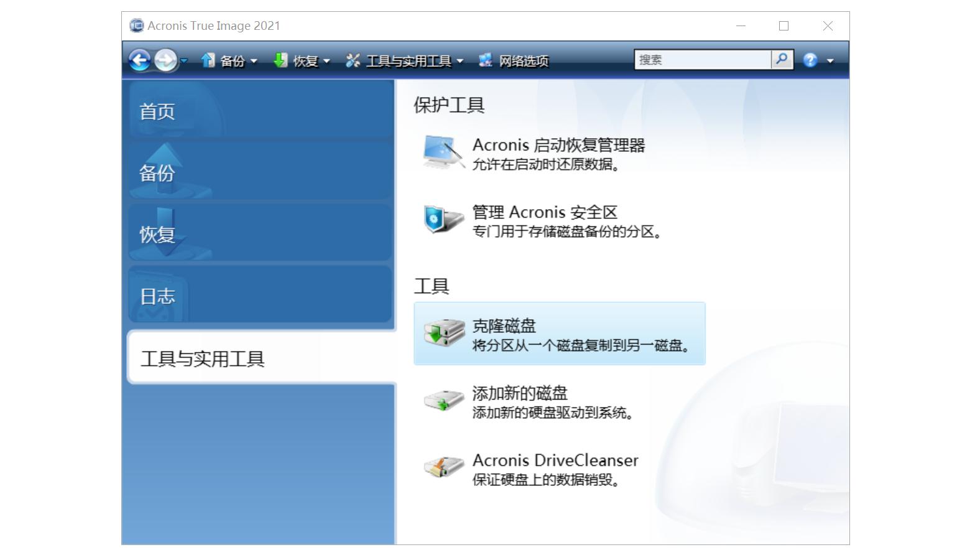Go to 首页 in the sidebar
The image size is (980, 560).
261,111
